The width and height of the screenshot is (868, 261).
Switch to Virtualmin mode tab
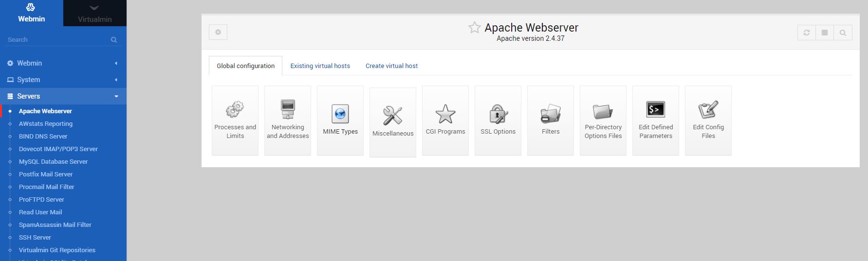(x=95, y=13)
